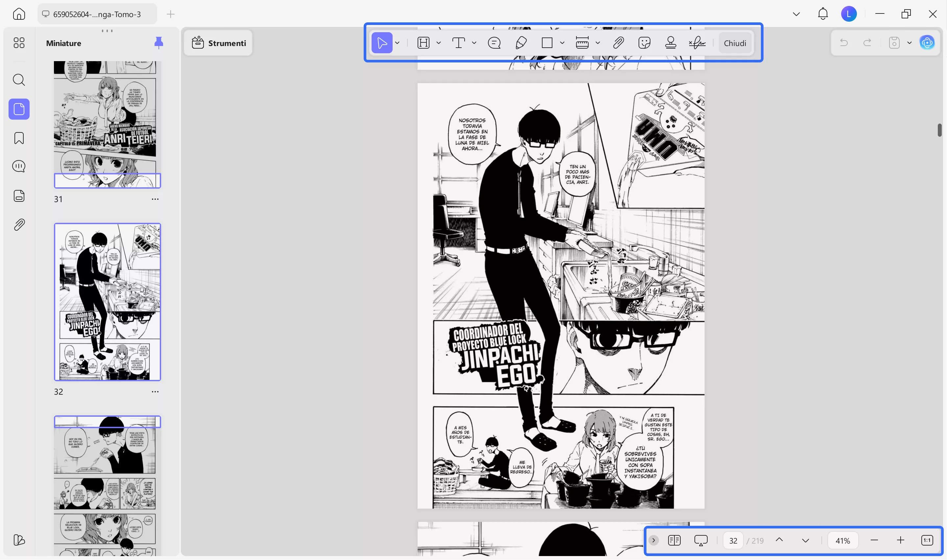Open UPDF AI assistant icon

click(927, 43)
